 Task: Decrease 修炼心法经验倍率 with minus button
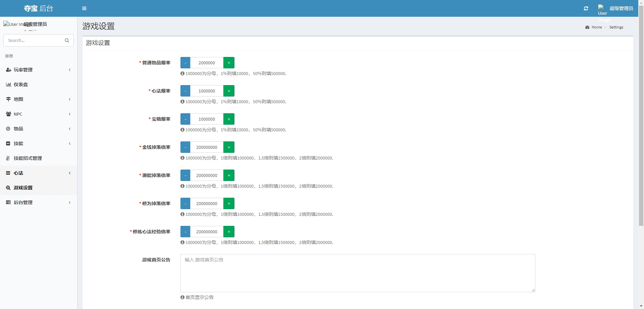185,232
